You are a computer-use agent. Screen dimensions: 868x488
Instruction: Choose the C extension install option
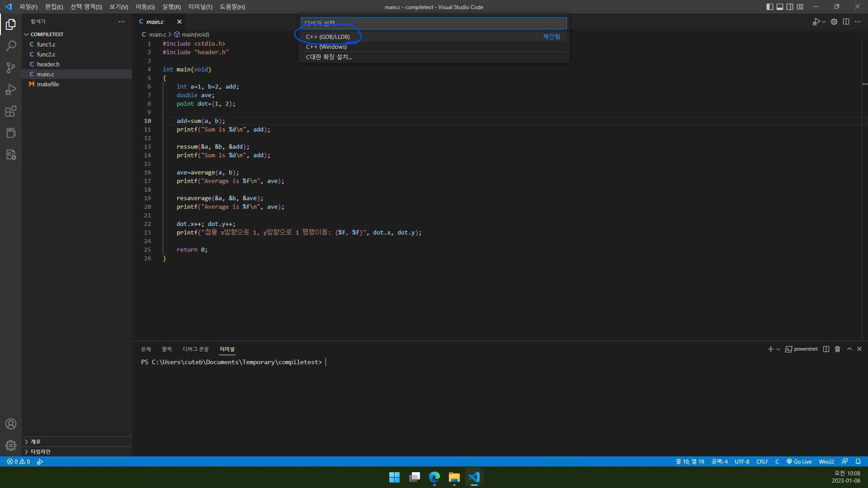click(434, 57)
